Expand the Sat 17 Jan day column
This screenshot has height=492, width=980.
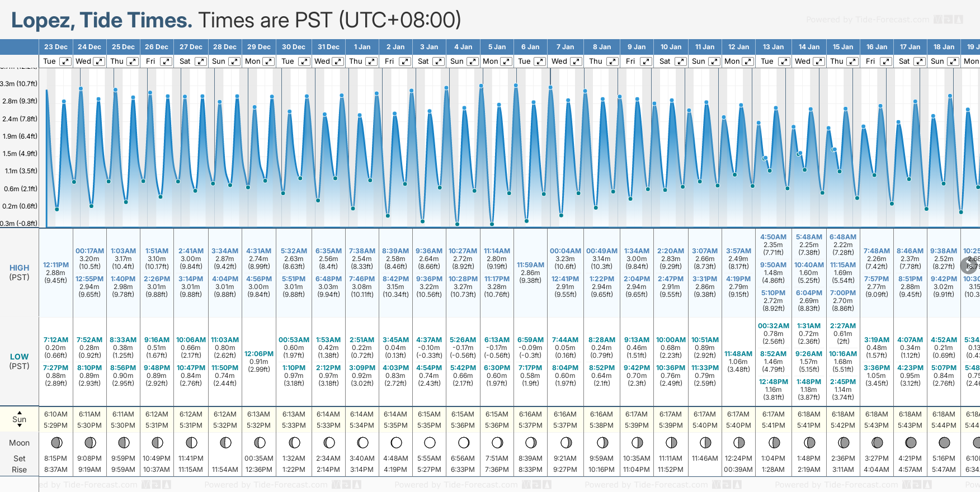pos(920,61)
